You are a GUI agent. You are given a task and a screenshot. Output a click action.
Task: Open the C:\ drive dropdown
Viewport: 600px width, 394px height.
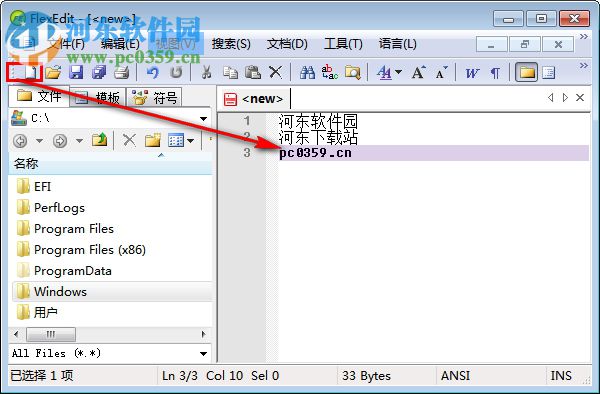click(204, 119)
